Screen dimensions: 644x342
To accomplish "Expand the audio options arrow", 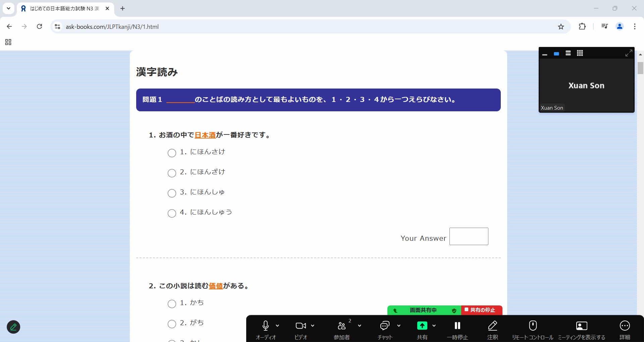I will pyautogui.click(x=277, y=326).
